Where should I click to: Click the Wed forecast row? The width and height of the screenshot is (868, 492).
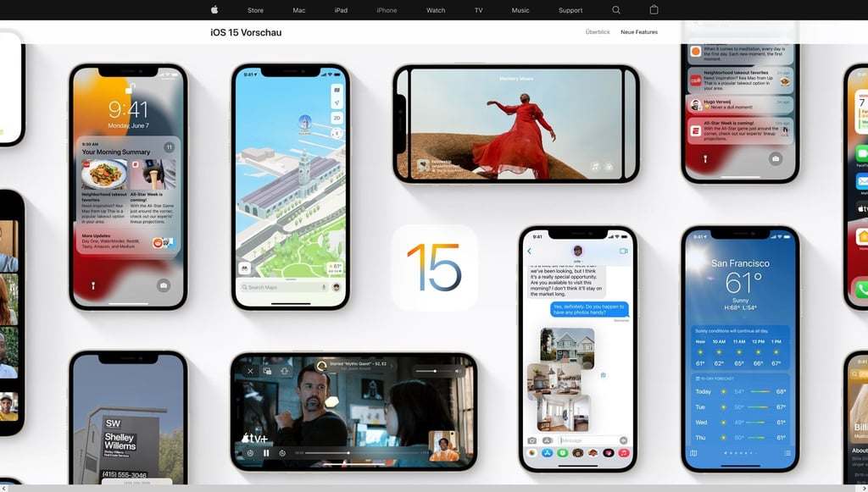[740, 423]
